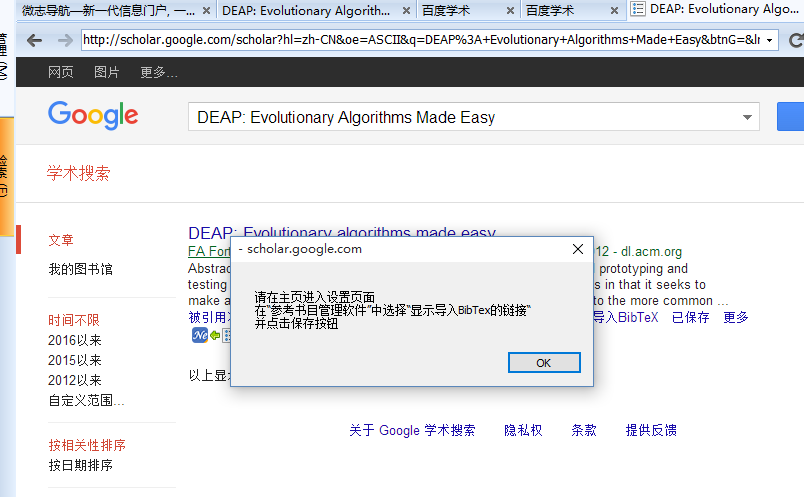This screenshot has width=804, height=497.
Task: Open 我的图书馆 in the sidebar
Action: tap(81, 269)
